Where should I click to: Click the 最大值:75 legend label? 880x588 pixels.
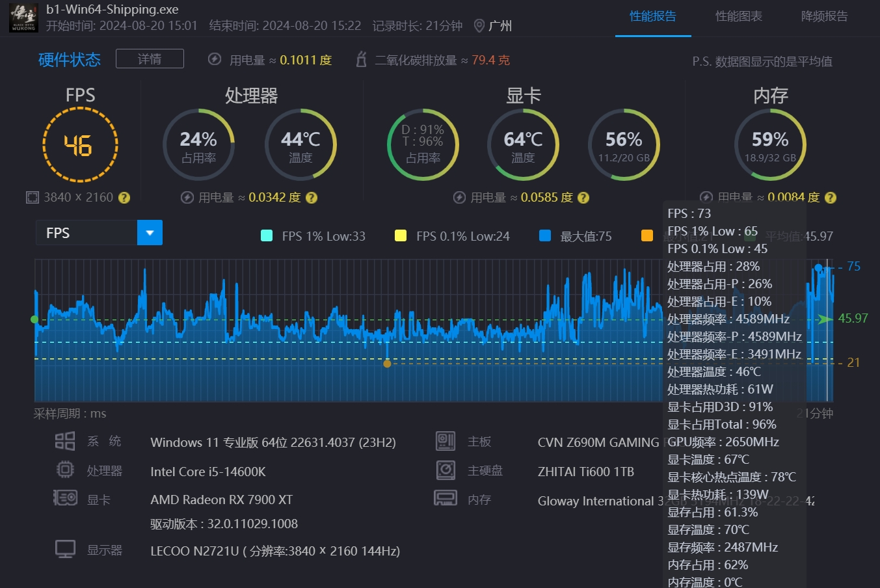tap(586, 236)
